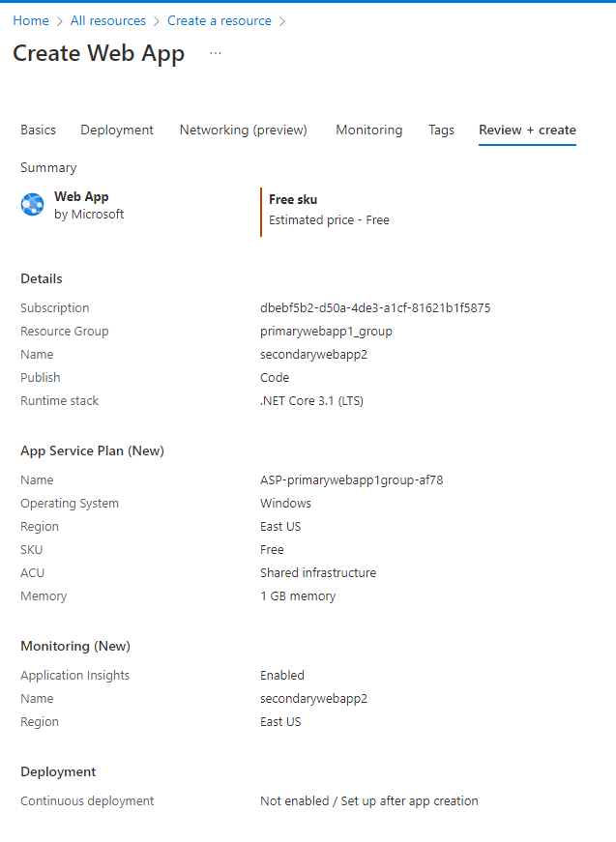Open the Deployment tab
Screen dimensions: 616x842
(116, 130)
